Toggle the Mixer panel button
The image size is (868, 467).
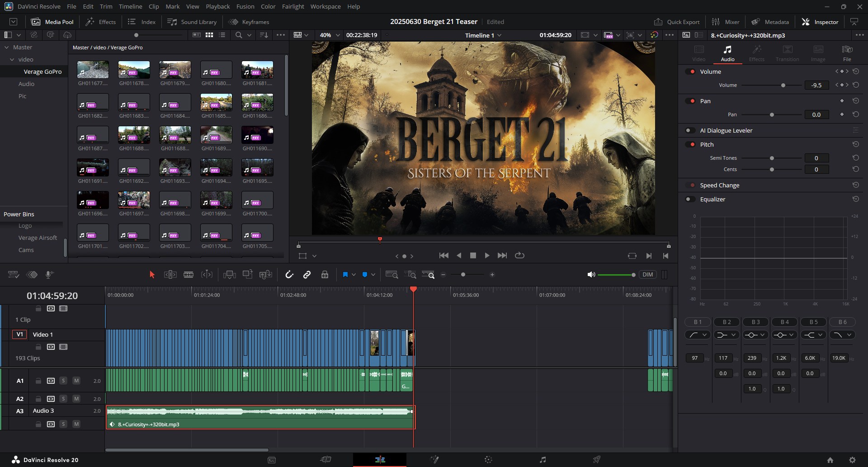726,22
